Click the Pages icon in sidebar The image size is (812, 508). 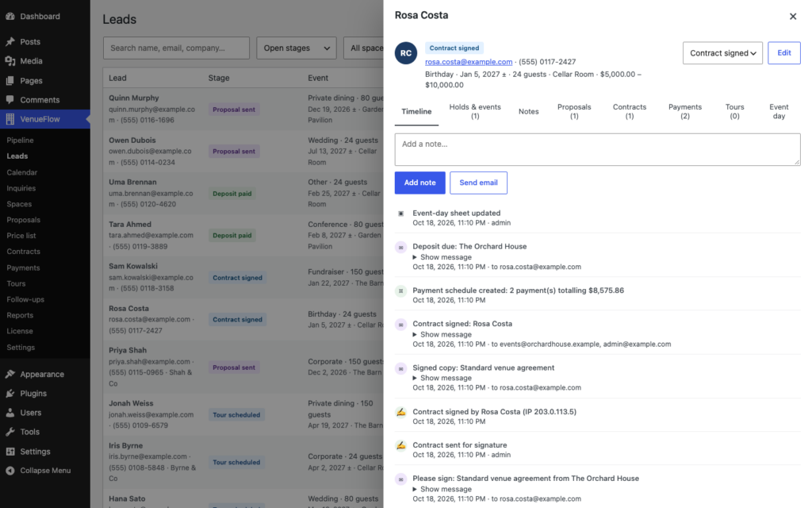pos(10,80)
